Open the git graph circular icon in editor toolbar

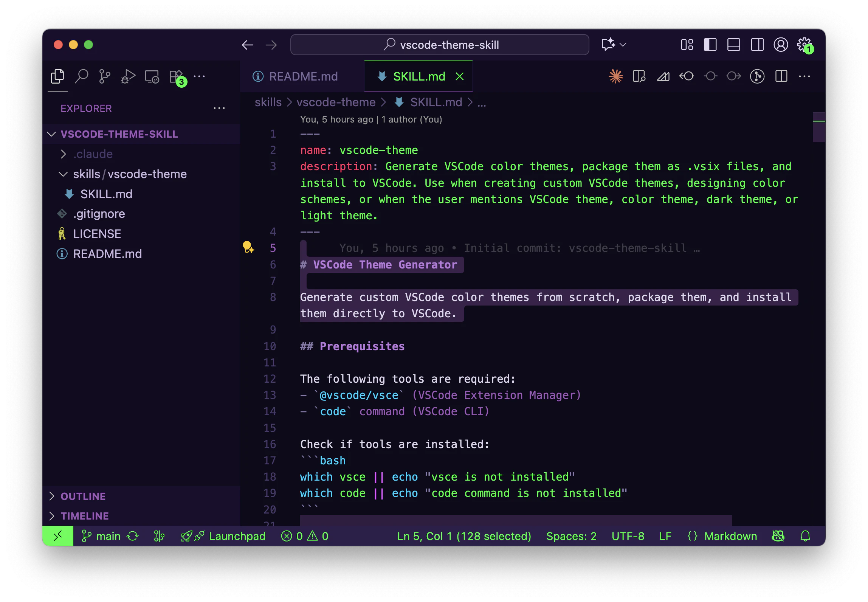point(757,76)
